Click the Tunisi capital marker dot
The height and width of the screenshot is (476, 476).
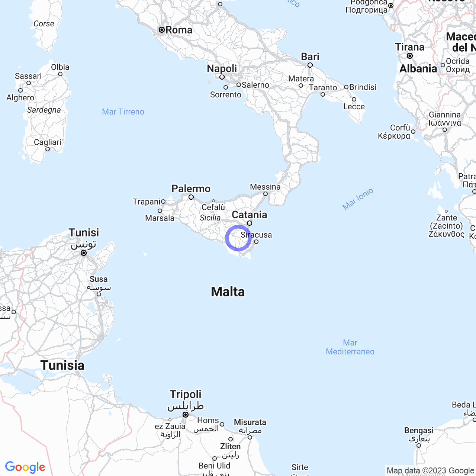click(x=84, y=253)
